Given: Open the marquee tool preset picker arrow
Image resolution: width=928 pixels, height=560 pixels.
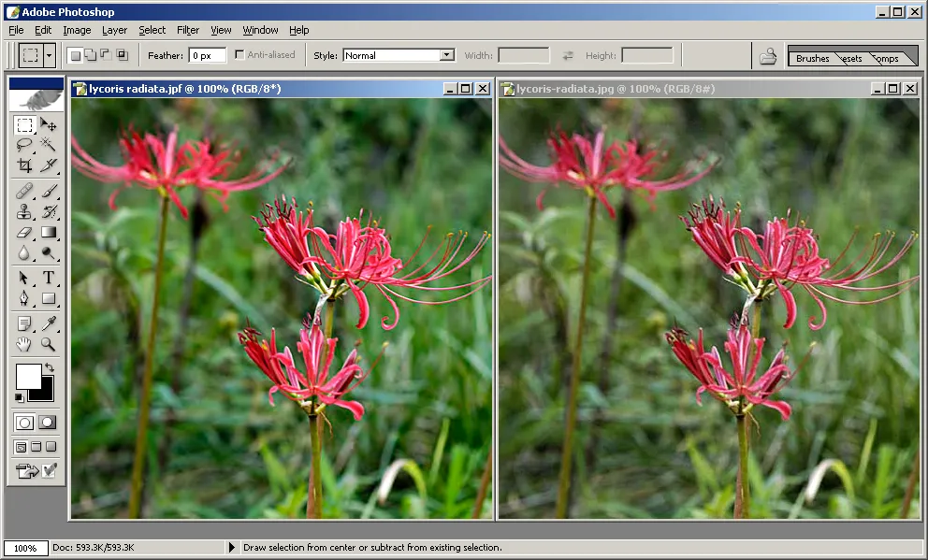Looking at the screenshot, I should (x=50, y=55).
